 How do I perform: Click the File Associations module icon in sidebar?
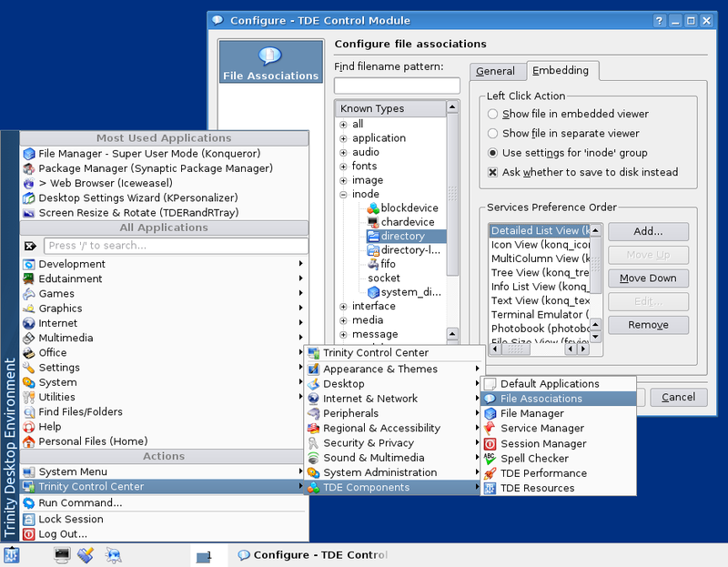point(270,62)
